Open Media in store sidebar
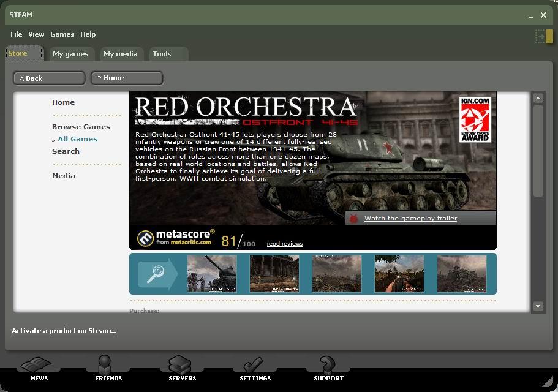 click(x=64, y=176)
